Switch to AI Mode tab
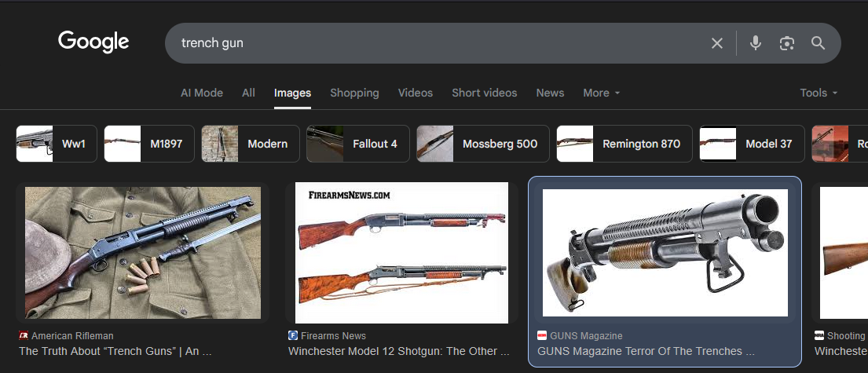The width and height of the screenshot is (868, 373). [x=202, y=93]
